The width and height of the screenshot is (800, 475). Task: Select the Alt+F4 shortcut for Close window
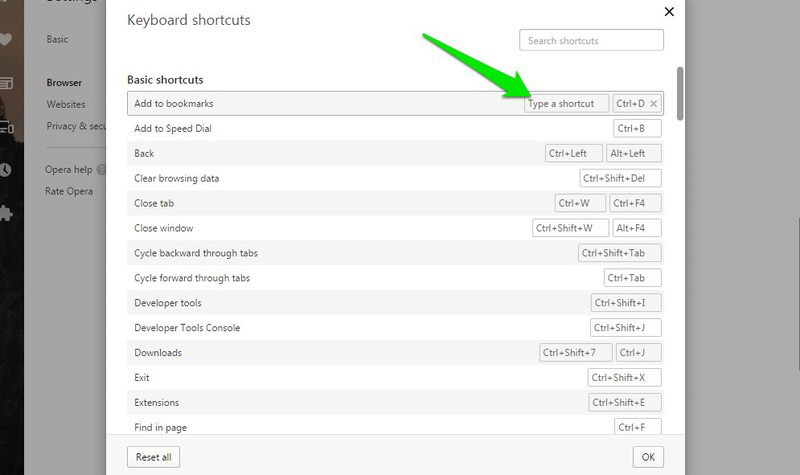637,228
